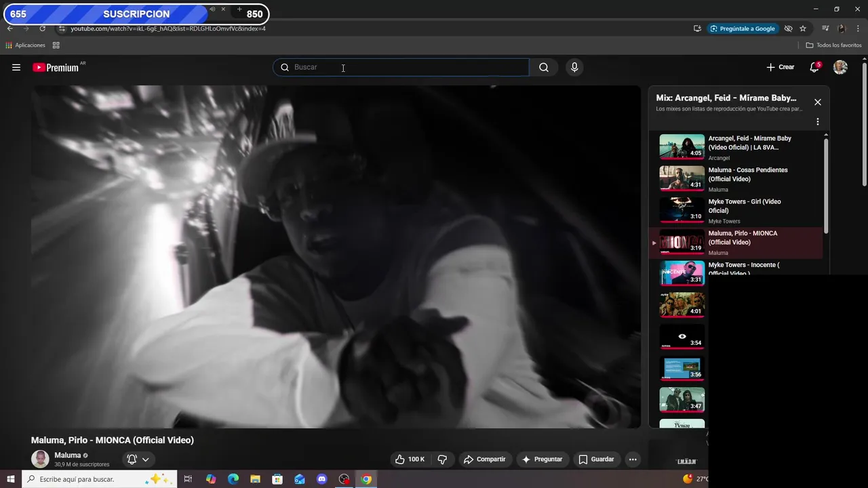This screenshot has width=868, height=488.
Task: Open the account avatar menu
Action: (x=840, y=67)
